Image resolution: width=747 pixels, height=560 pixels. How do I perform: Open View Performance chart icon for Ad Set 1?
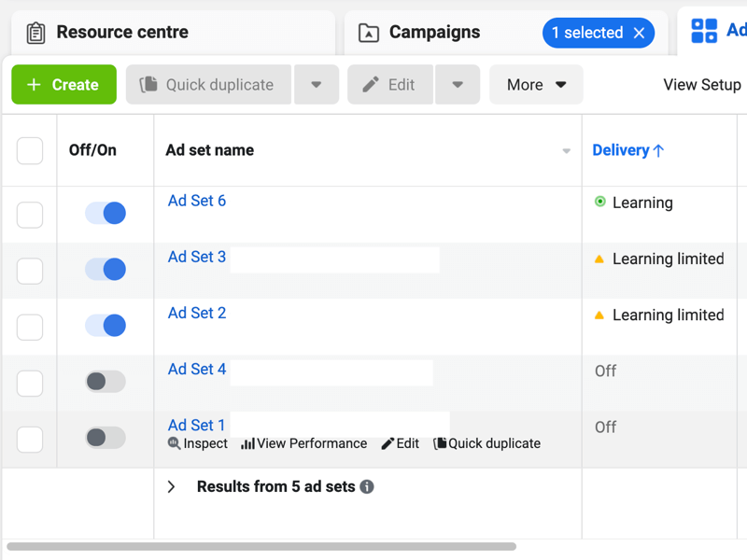247,444
